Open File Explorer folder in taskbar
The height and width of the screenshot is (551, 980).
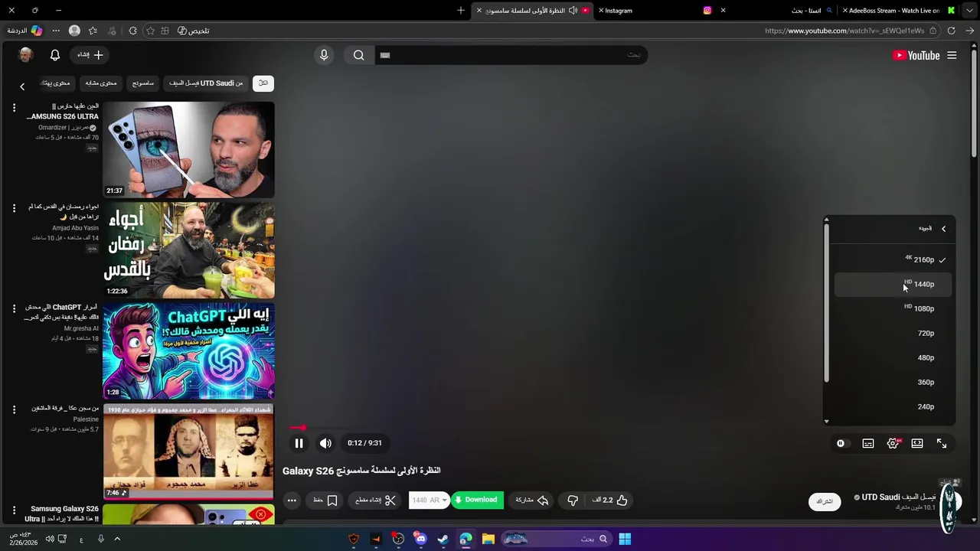pos(488,539)
